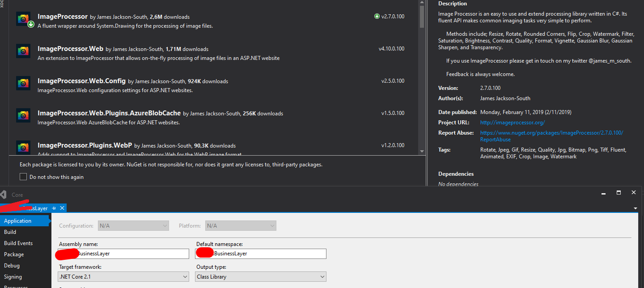Open the Debug properties tab
This screenshot has height=288, width=644.
coord(24,266)
